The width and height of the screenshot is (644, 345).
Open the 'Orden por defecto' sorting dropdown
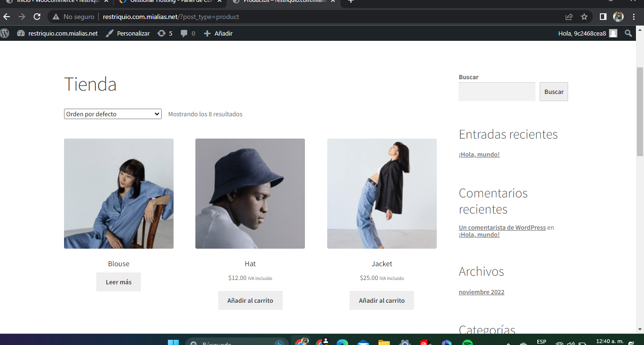(x=113, y=114)
